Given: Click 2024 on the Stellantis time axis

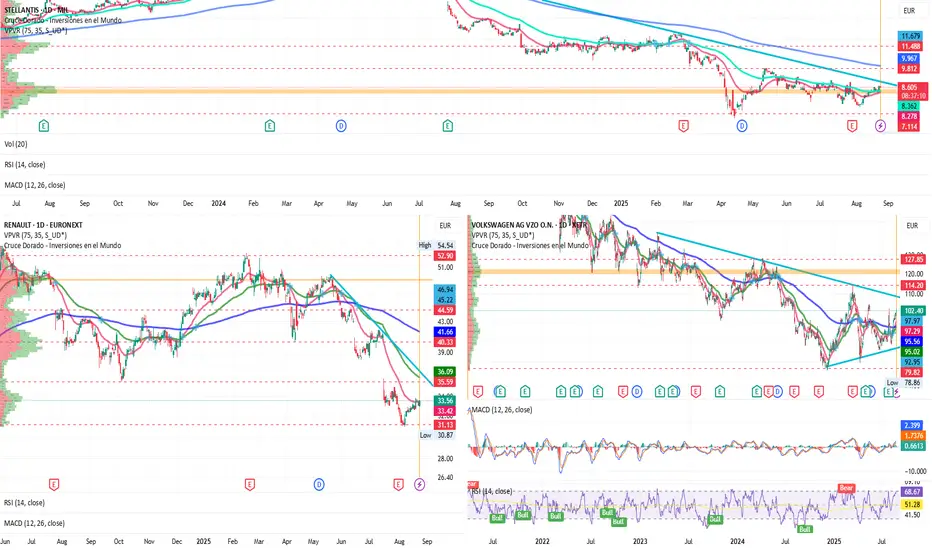Looking at the screenshot, I should coord(218,203).
